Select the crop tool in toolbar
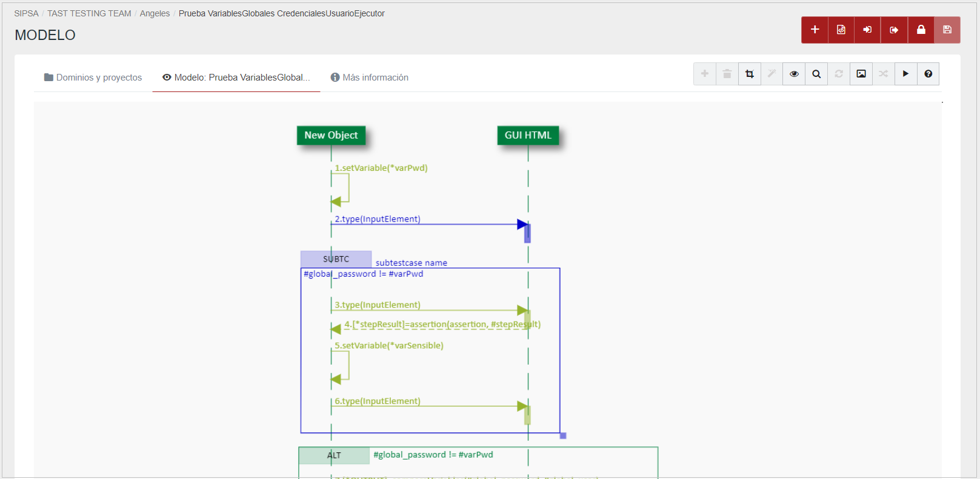This screenshot has width=980, height=479. [750, 74]
